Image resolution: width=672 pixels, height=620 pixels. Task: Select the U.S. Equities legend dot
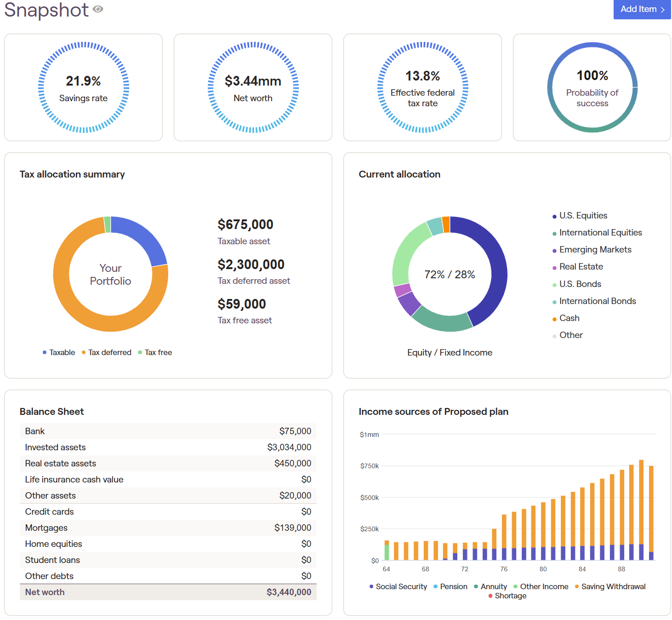coord(554,217)
